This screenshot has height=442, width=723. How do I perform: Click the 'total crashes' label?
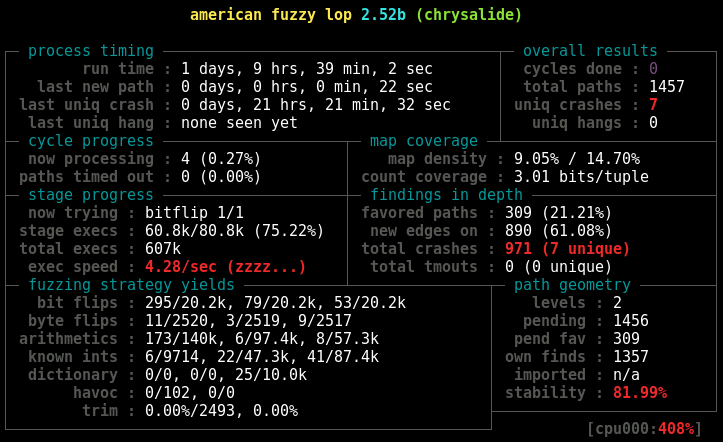point(419,248)
